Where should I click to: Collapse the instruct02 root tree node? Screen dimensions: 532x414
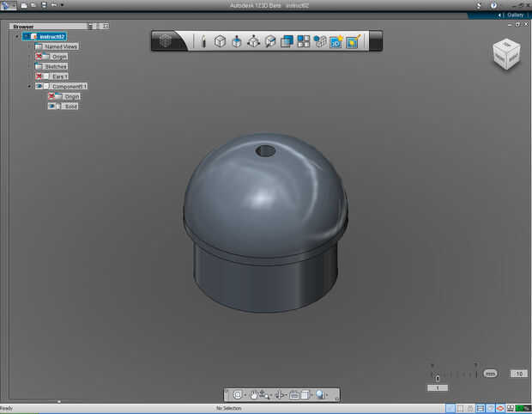click(17, 36)
